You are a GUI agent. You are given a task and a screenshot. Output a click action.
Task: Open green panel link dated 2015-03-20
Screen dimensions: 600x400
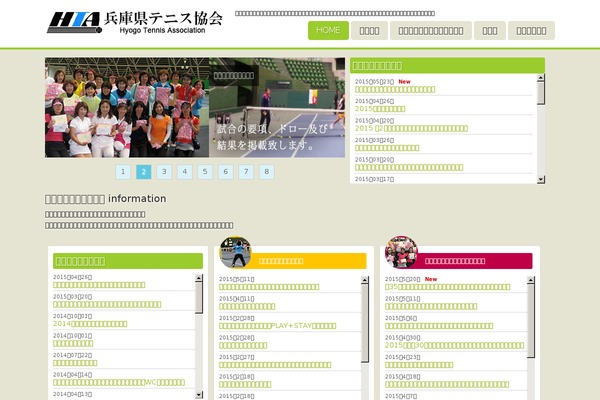click(x=107, y=305)
